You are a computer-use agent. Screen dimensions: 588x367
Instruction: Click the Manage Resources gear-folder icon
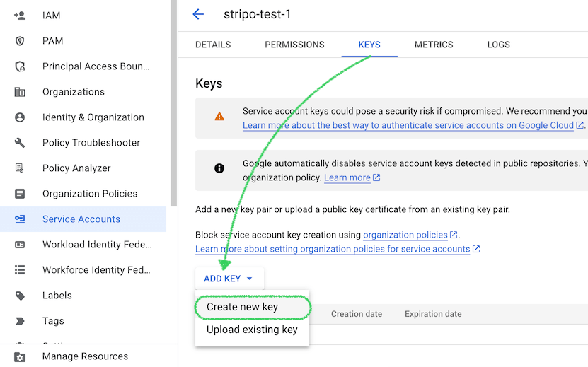[x=20, y=356]
